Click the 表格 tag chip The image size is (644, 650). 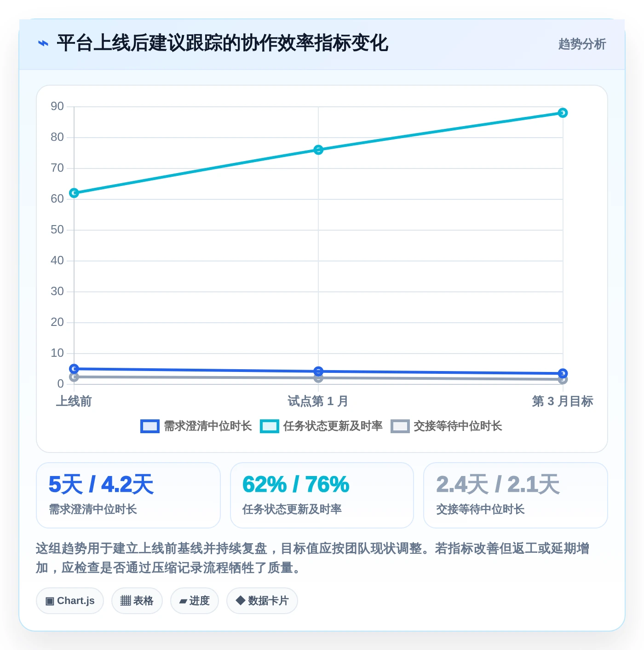[x=137, y=601]
